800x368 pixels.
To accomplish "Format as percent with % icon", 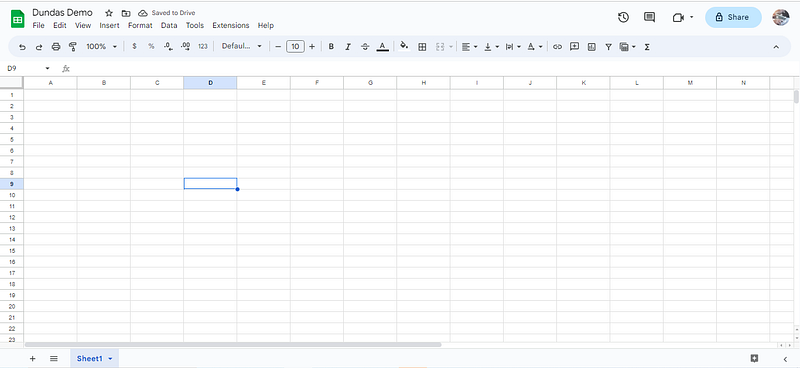I will (151, 46).
